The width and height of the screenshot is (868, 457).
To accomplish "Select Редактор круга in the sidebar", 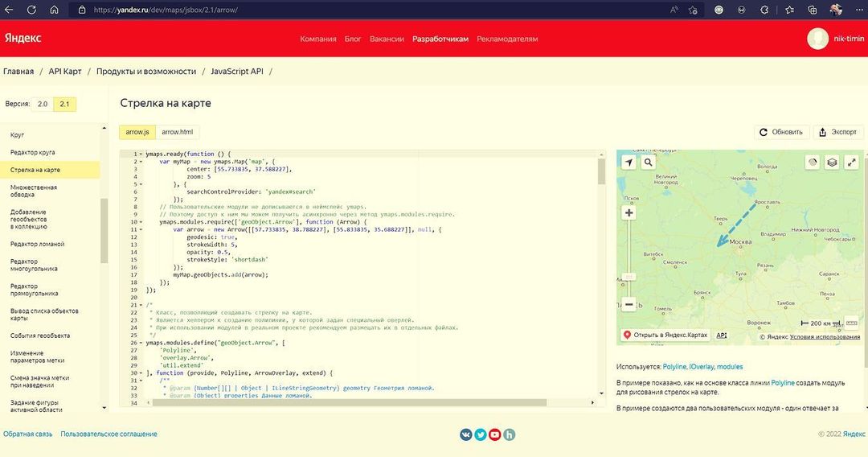I will tap(33, 152).
